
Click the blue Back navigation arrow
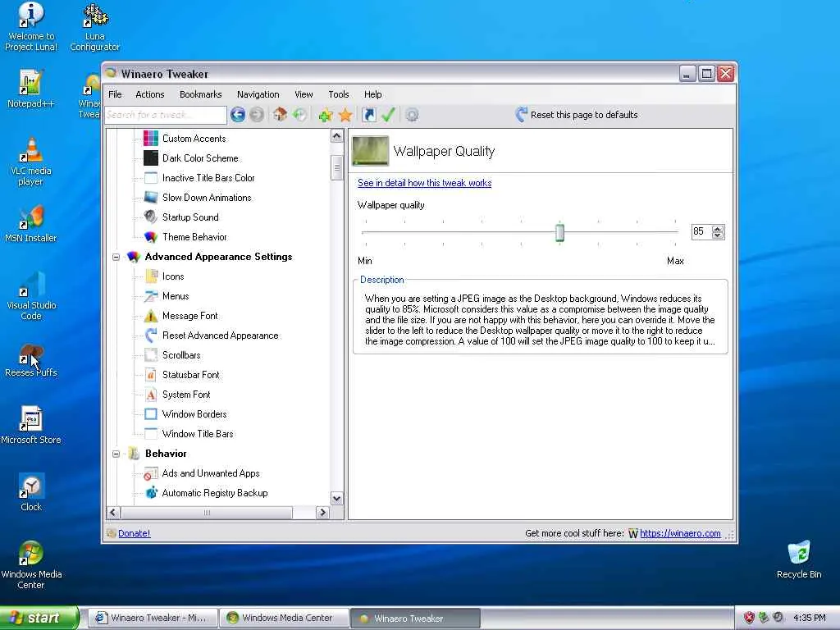238,115
